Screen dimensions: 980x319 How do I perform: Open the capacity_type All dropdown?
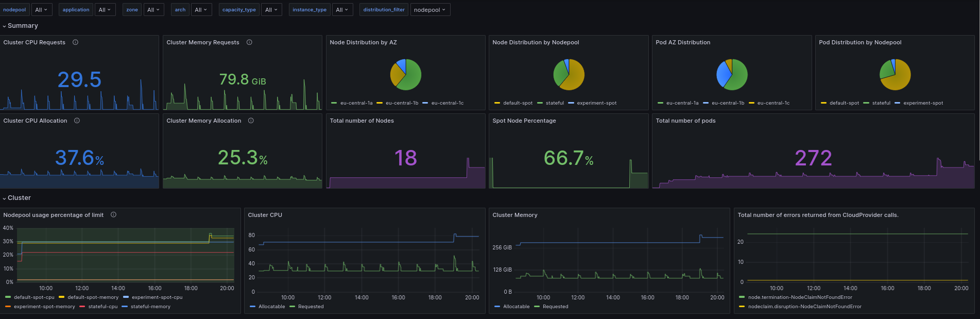point(271,10)
